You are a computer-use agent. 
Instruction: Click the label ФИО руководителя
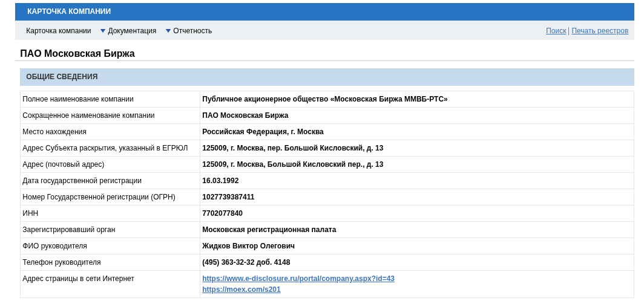pyautogui.click(x=54, y=246)
